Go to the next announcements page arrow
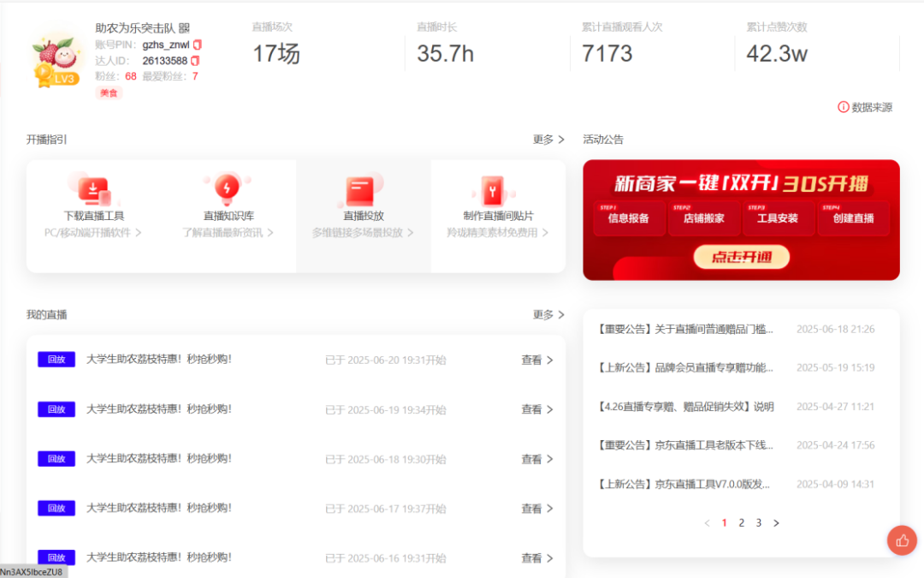Viewport: 924px width, 578px height. [776, 523]
